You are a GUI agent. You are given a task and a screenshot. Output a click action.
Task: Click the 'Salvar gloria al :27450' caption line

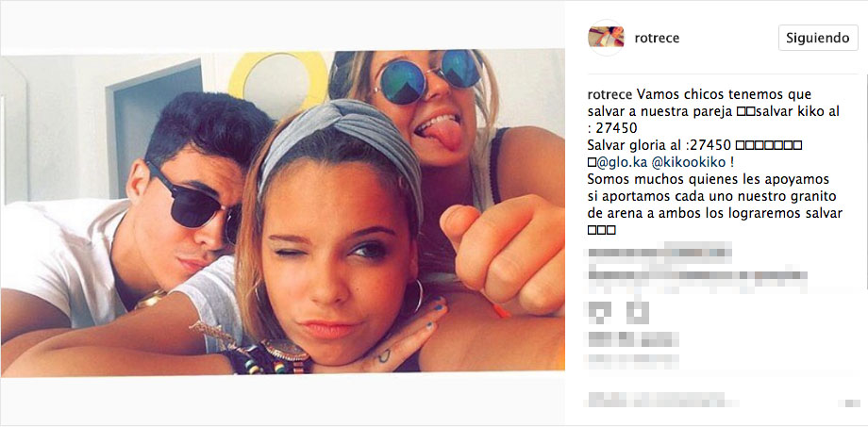tap(659, 145)
